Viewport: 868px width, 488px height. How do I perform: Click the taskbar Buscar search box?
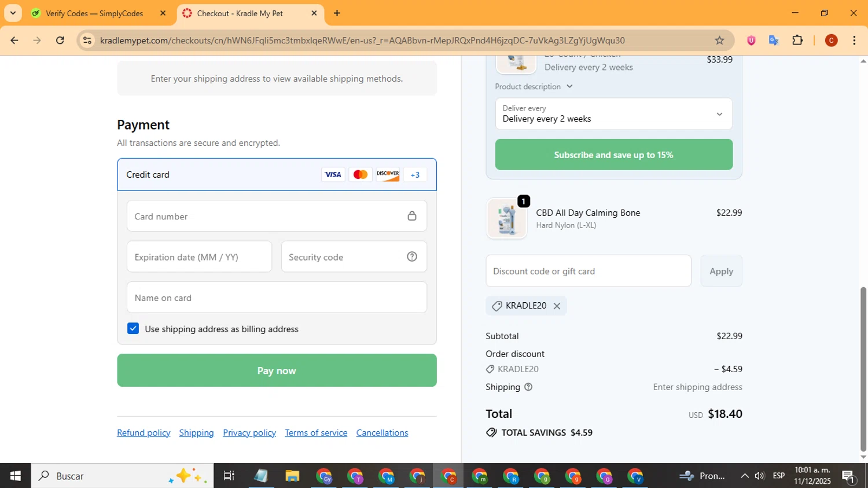coord(122,476)
